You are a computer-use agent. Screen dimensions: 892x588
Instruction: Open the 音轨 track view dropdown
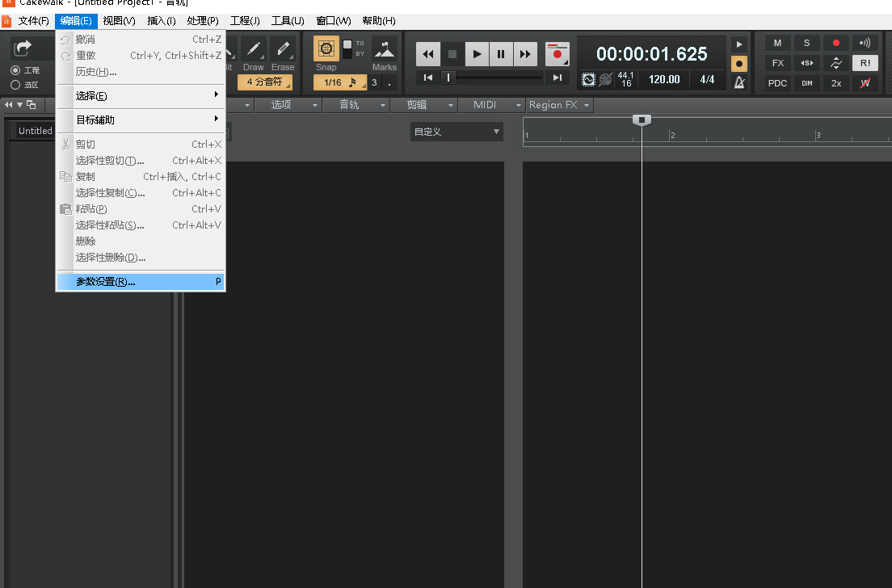(x=356, y=105)
